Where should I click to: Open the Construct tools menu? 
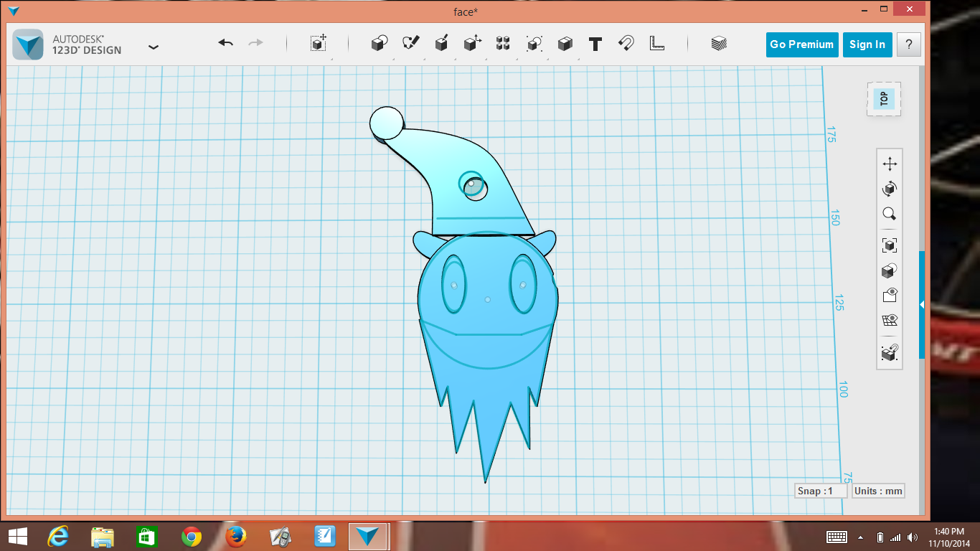pyautogui.click(x=442, y=43)
